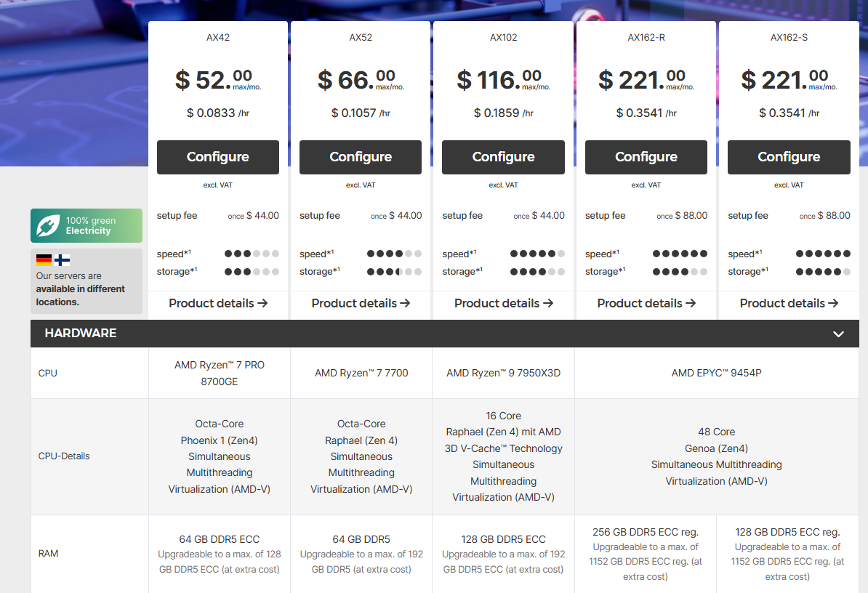Viewport: 868px width, 593px height.
Task: Open Product details for AX42
Action: 218,303
